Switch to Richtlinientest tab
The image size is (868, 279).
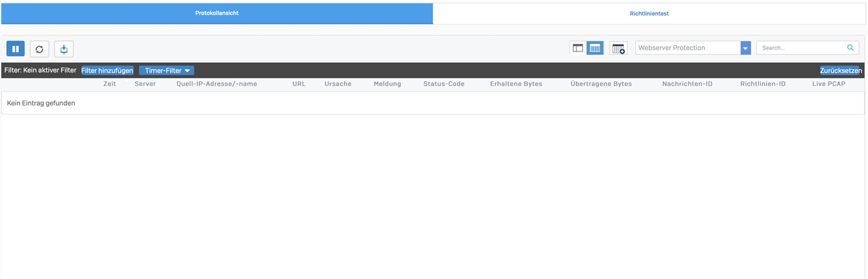[x=649, y=13]
